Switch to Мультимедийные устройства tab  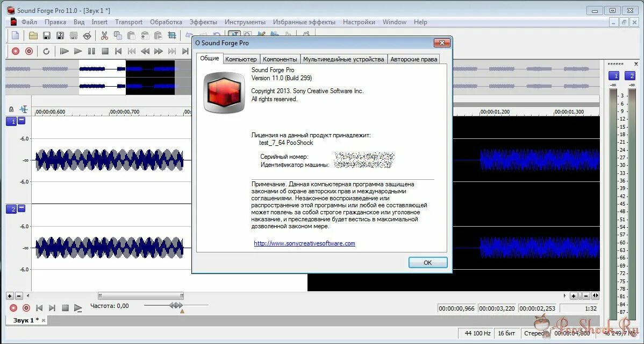click(344, 59)
